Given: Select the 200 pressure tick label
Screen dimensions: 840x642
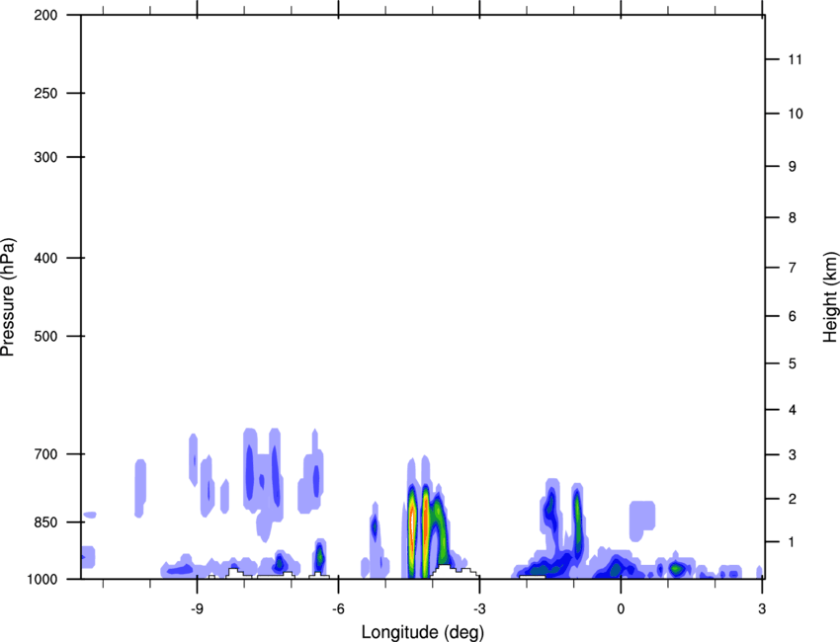Looking at the screenshot, I should tap(45, 15).
